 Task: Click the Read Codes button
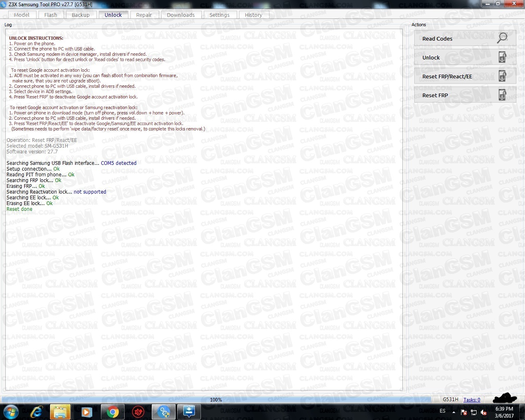click(465, 39)
